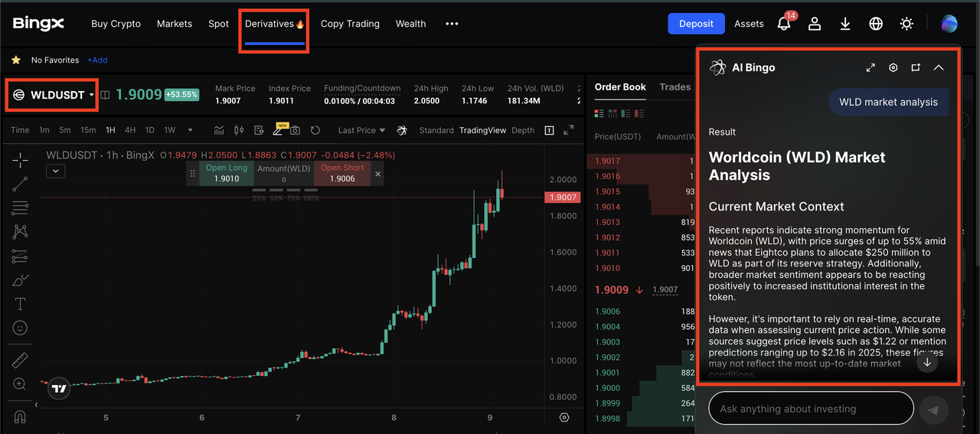Open AI Bingo icon in chart toolbar
Image resolution: width=980 pixels, height=434 pixels.
point(403,130)
